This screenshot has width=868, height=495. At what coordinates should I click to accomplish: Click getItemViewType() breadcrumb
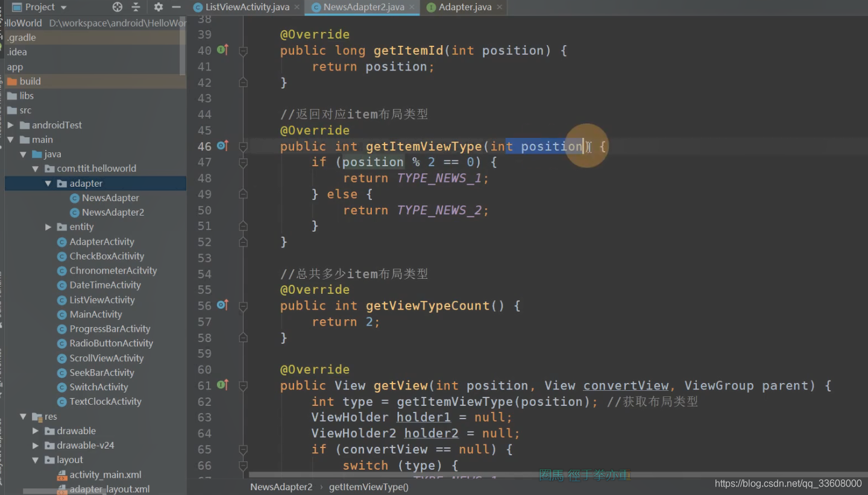369,487
